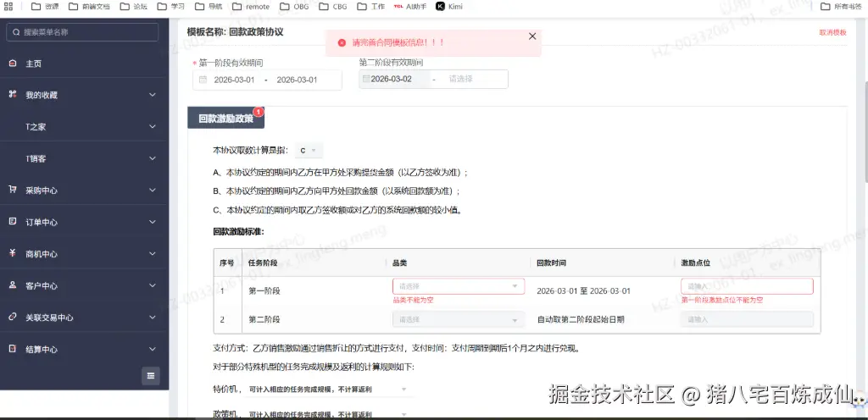The image size is (868, 420).
Task: Open the 特价机 calculation rule dropdown
Action: point(328,389)
